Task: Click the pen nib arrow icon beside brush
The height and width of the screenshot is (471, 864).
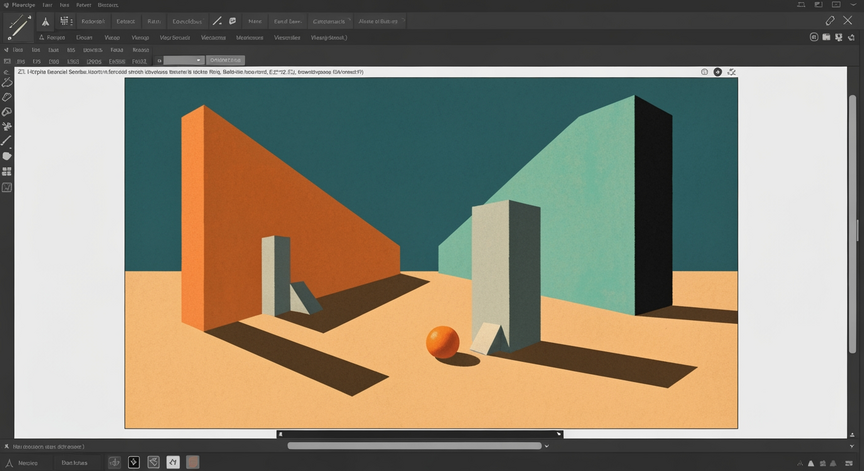Action: [46, 21]
